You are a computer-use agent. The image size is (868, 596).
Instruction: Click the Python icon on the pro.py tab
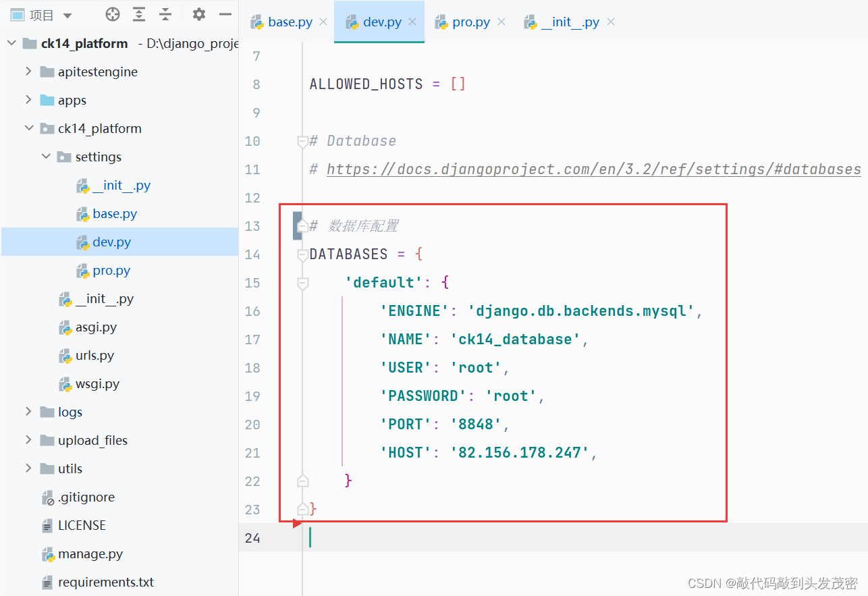pyautogui.click(x=441, y=22)
